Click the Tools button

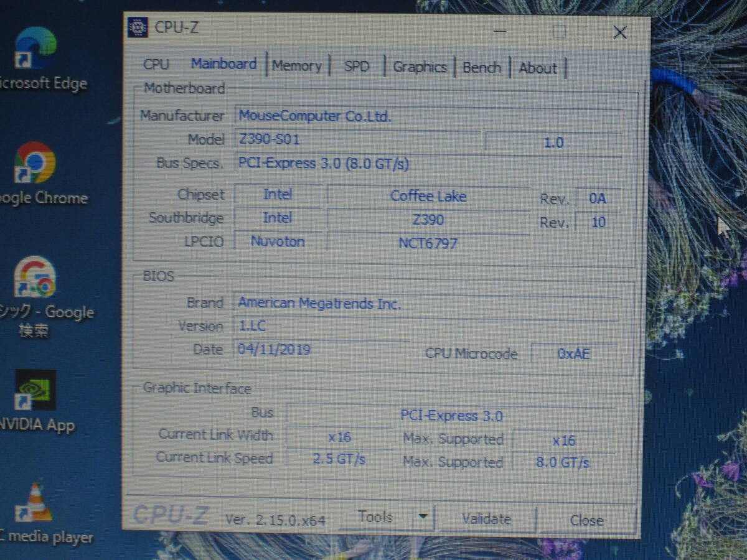(x=376, y=516)
